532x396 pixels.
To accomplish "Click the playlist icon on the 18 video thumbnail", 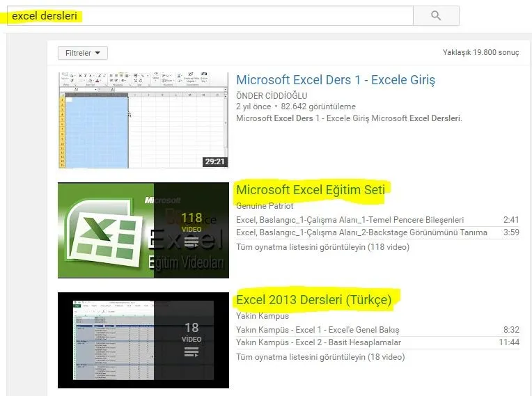I will pos(191,352).
